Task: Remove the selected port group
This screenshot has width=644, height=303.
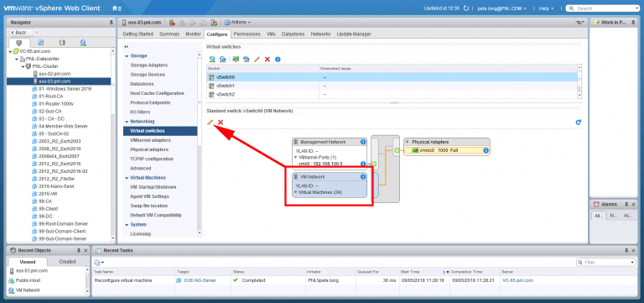Action: pyautogui.click(x=221, y=122)
